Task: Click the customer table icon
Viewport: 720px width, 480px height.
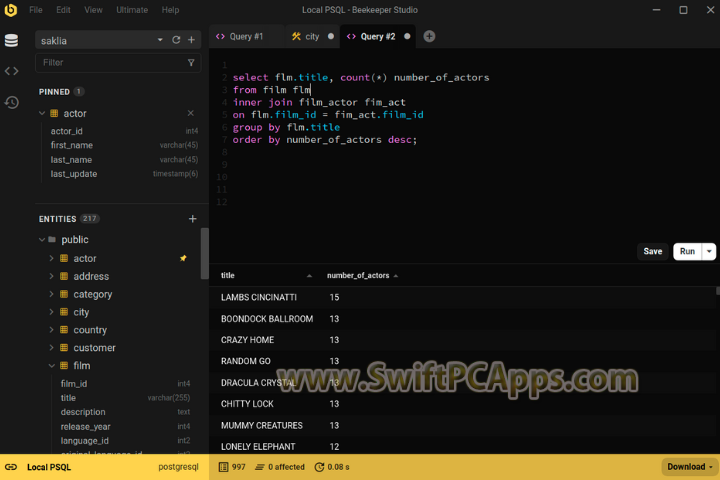Action: pos(64,348)
